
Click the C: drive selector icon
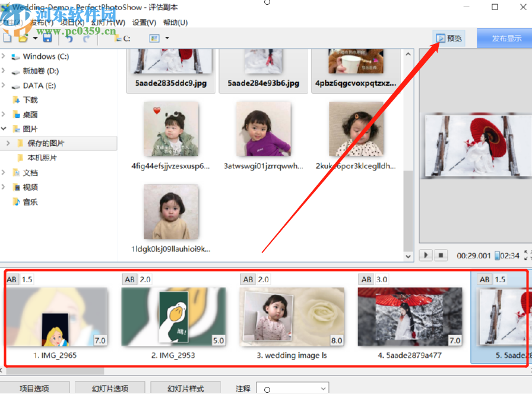point(117,38)
